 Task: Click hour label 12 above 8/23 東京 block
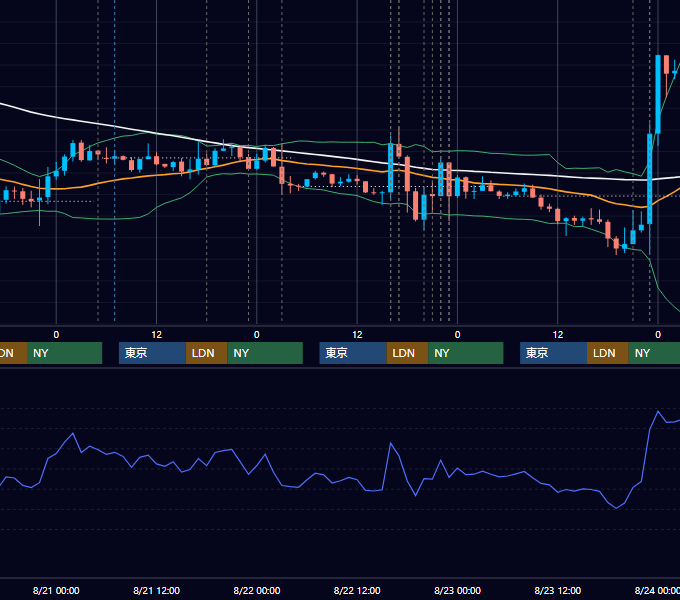(x=558, y=335)
